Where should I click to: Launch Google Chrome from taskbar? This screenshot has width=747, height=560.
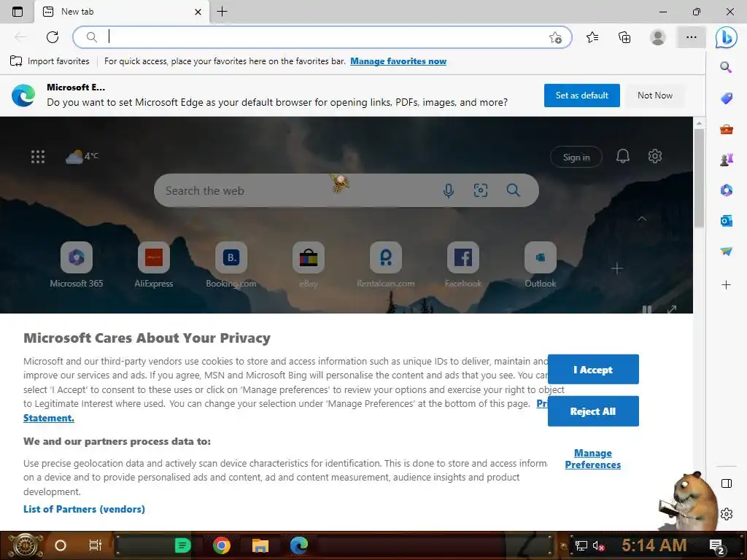(222, 545)
